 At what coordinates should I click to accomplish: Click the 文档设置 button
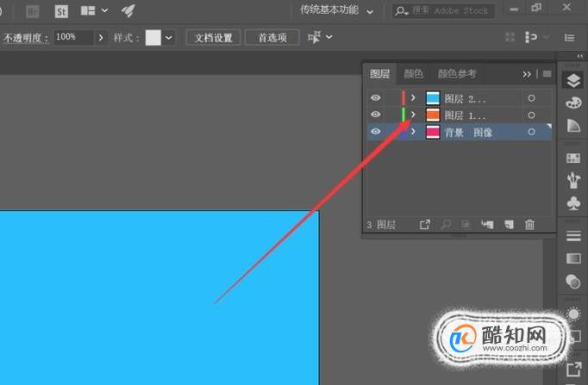point(213,37)
